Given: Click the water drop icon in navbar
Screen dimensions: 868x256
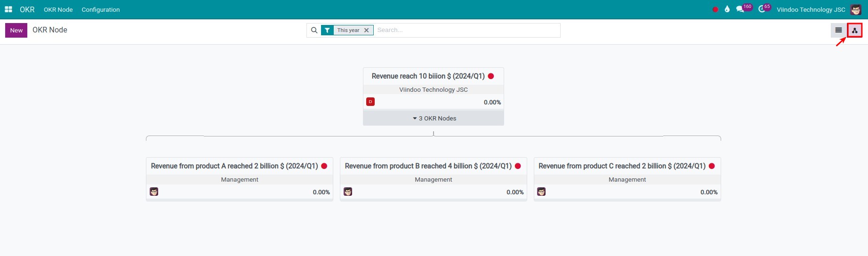Looking at the screenshot, I should coord(727,9).
